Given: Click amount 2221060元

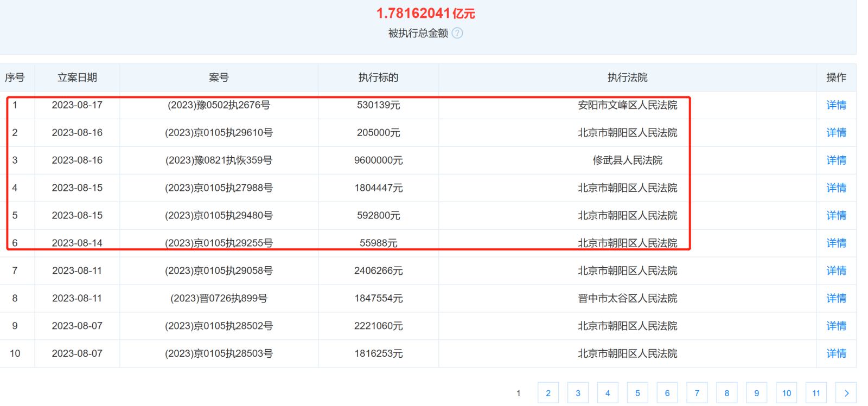Looking at the screenshot, I should click(x=378, y=326).
